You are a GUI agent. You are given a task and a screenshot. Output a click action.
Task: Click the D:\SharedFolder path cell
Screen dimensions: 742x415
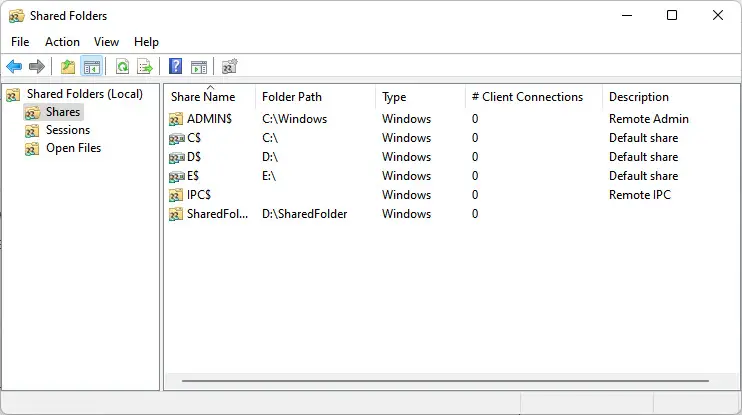pos(305,213)
